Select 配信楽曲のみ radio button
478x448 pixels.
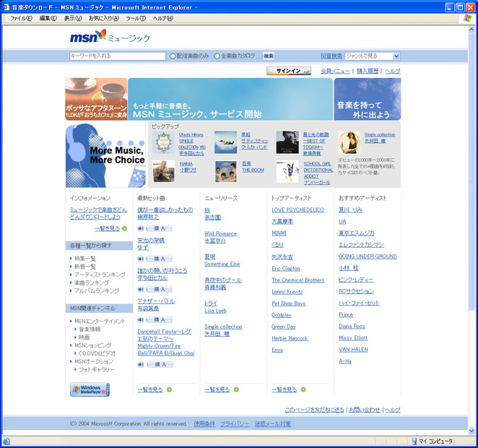click(173, 56)
